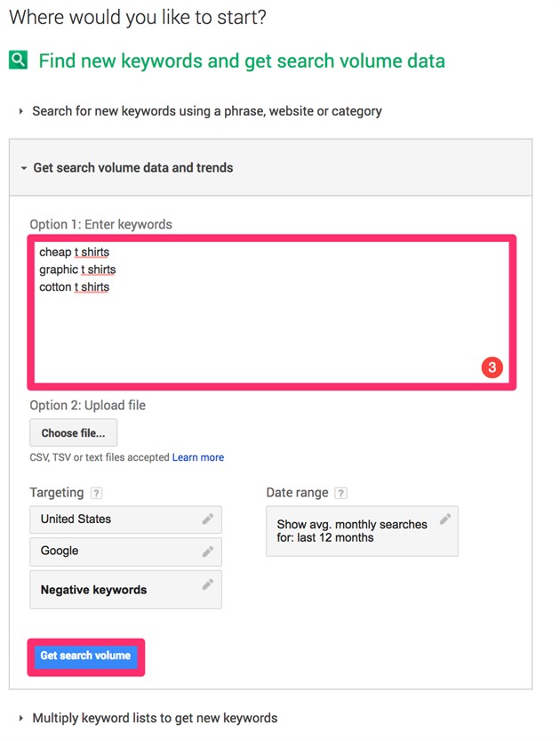Click help question mark next to Targeting

coord(96,493)
